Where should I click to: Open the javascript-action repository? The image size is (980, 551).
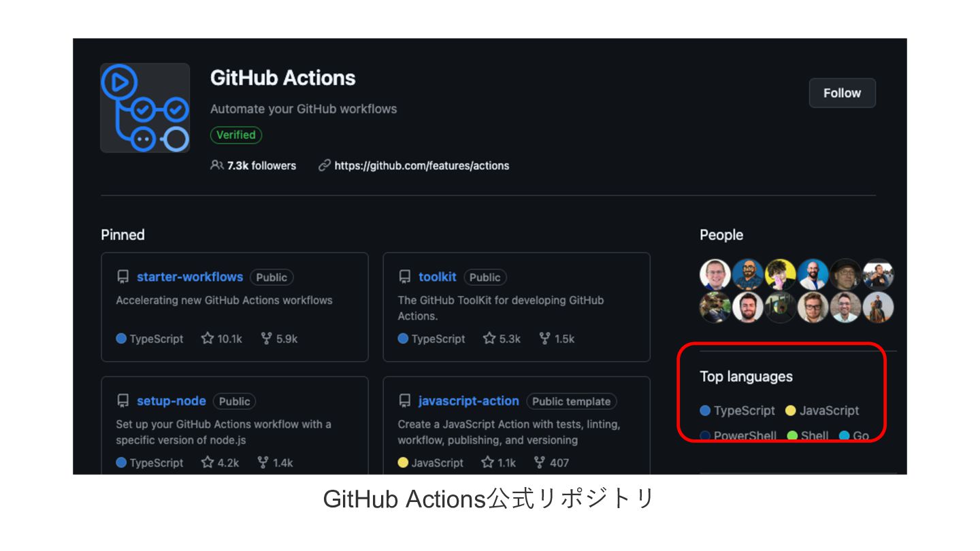click(469, 401)
